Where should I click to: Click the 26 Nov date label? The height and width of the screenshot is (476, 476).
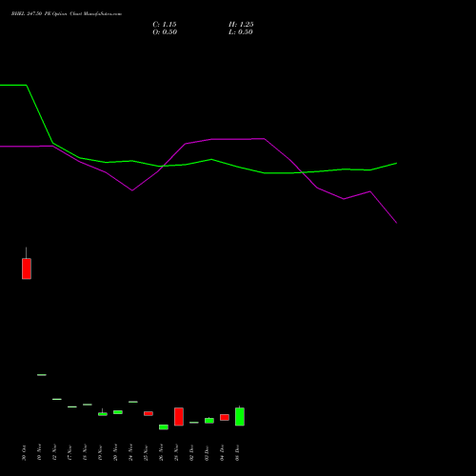pos(161,453)
